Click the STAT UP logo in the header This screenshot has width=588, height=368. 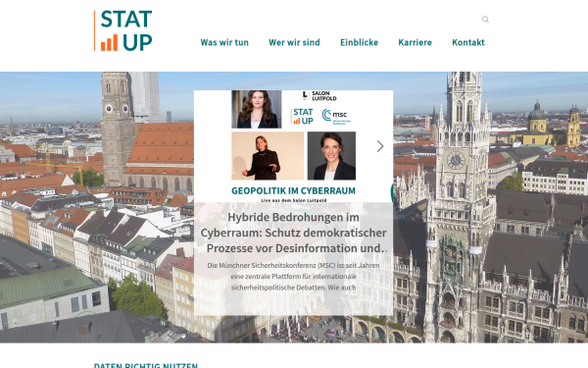pyautogui.click(x=123, y=30)
